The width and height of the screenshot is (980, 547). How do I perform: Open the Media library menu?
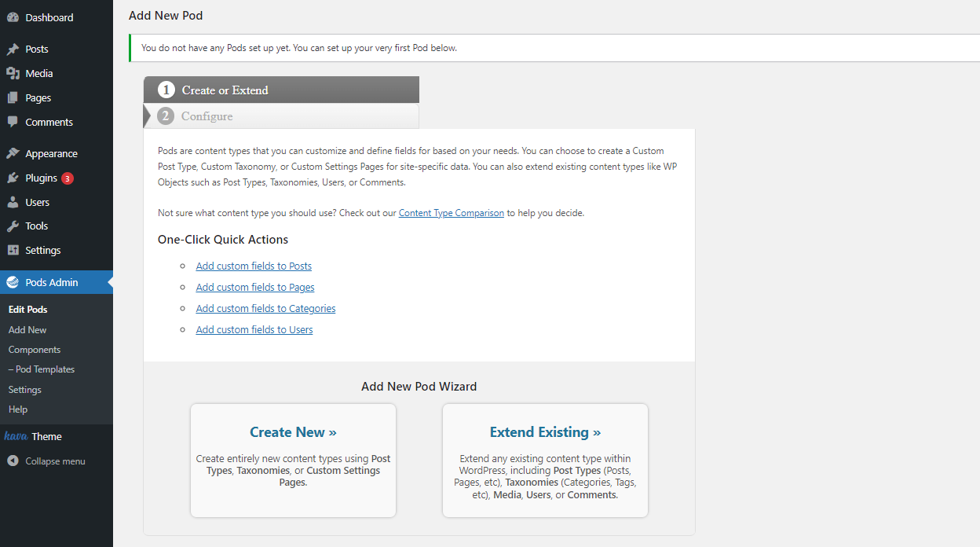(x=57, y=73)
